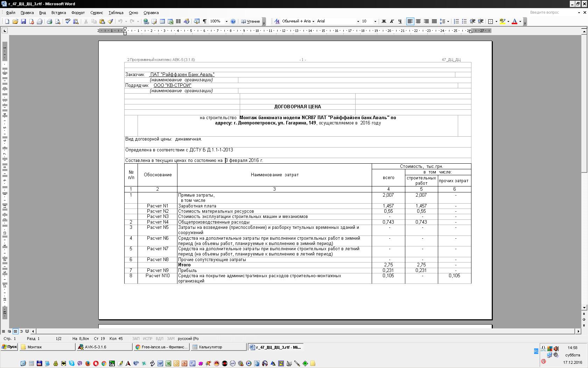
Task: Insert an Excel worksheet
Action: click(x=170, y=21)
